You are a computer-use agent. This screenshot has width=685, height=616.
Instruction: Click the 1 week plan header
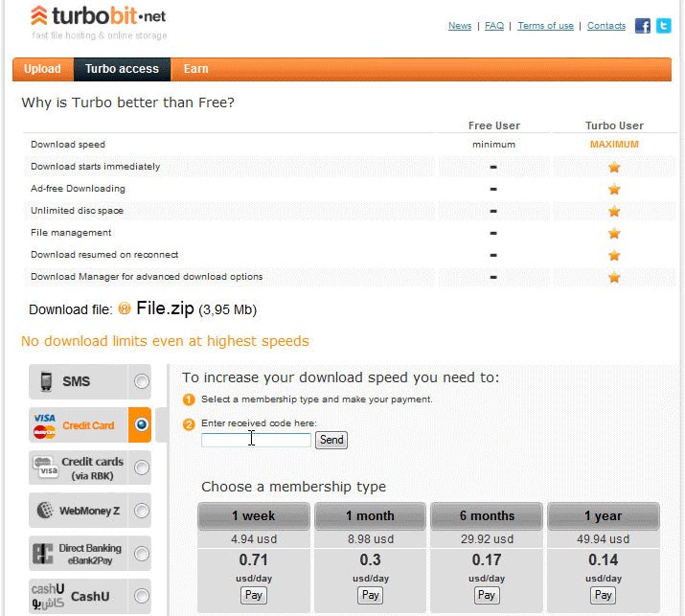(253, 516)
